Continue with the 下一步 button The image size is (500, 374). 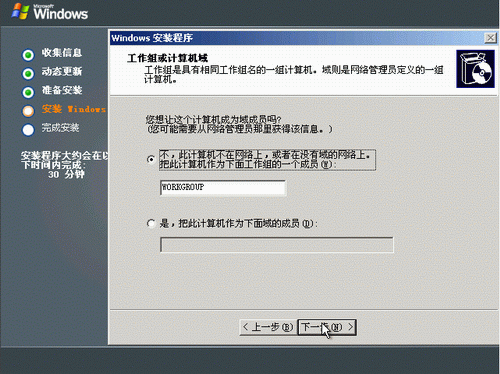tap(327, 327)
